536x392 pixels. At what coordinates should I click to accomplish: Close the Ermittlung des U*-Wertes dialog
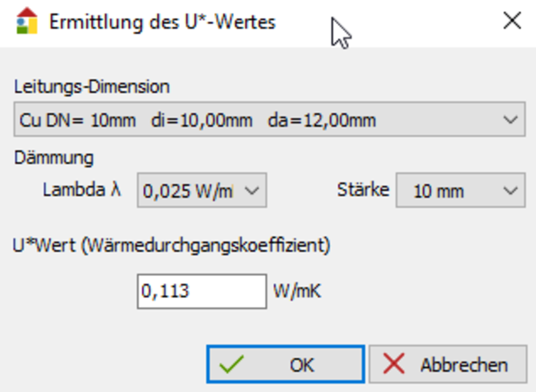click(512, 21)
